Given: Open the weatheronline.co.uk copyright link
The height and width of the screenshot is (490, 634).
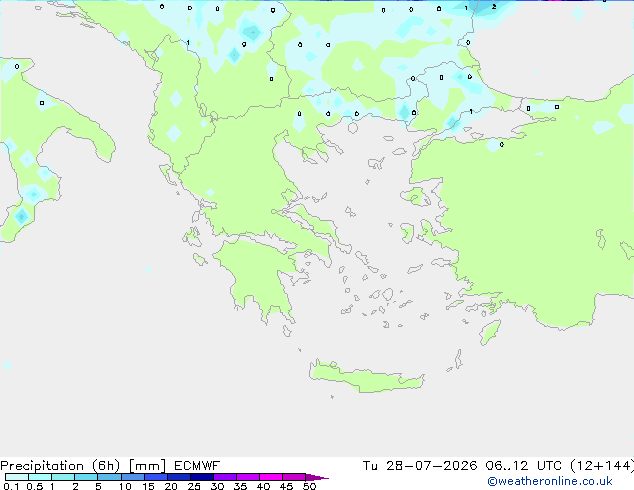Looking at the screenshot, I should [x=550, y=481].
